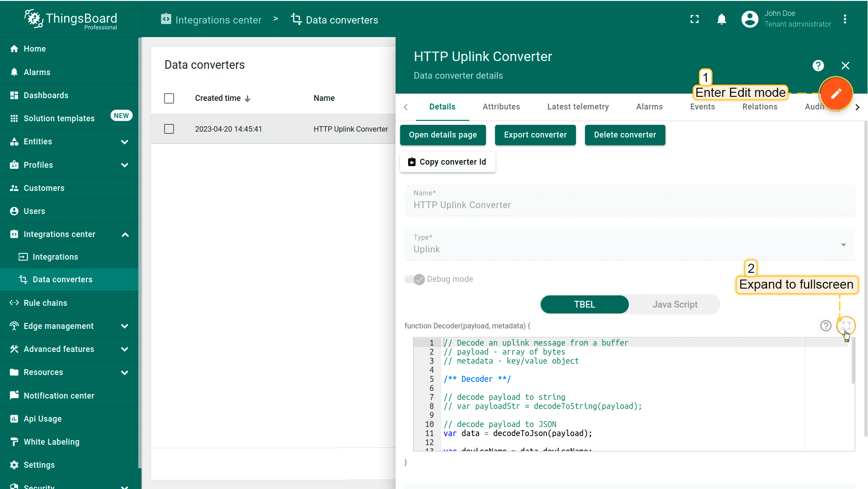The width and height of the screenshot is (868, 489).
Task: Expand code editor to fullscreen
Action: coord(846,326)
